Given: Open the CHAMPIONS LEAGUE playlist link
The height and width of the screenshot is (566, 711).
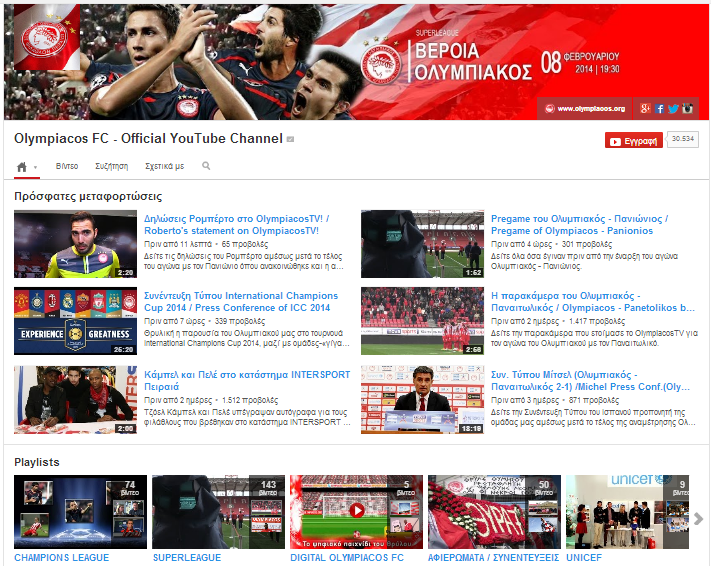Looking at the screenshot, I should coord(62,557).
